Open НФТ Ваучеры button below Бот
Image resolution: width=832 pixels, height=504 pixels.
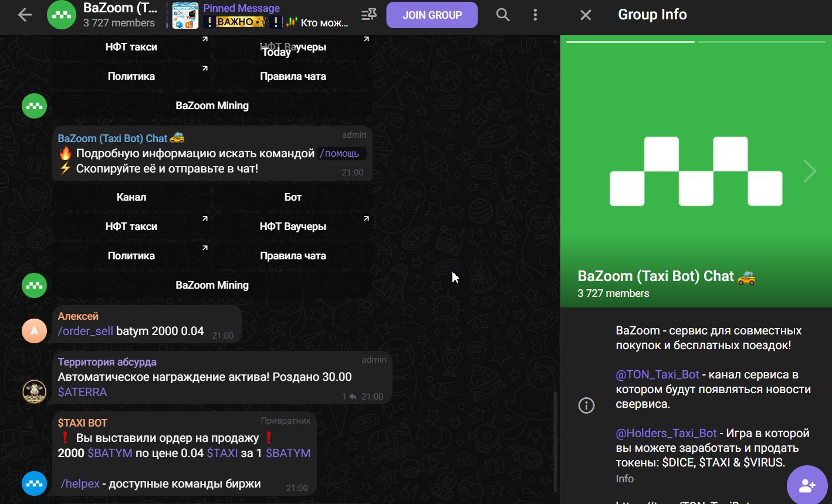tap(293, 226)
